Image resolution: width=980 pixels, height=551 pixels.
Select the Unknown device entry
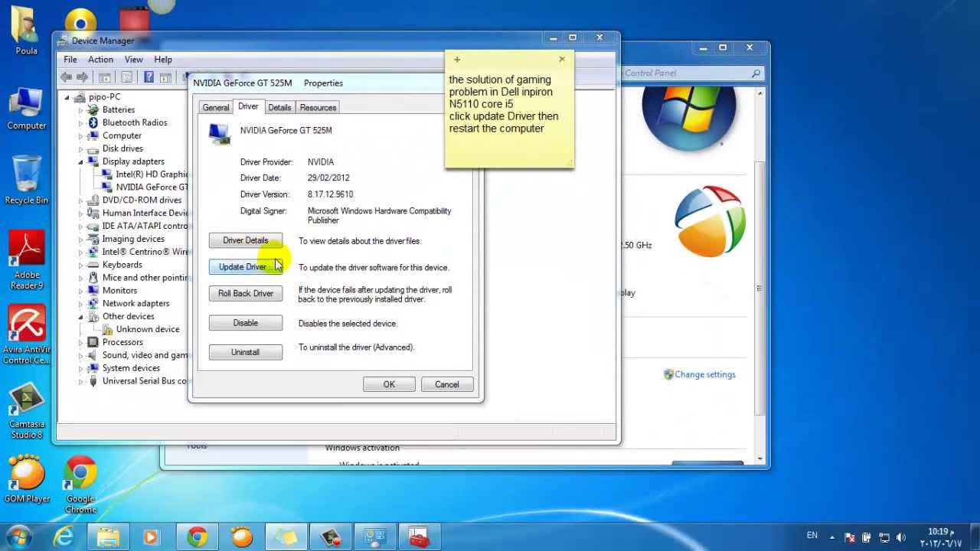click(x=148, y=329)
